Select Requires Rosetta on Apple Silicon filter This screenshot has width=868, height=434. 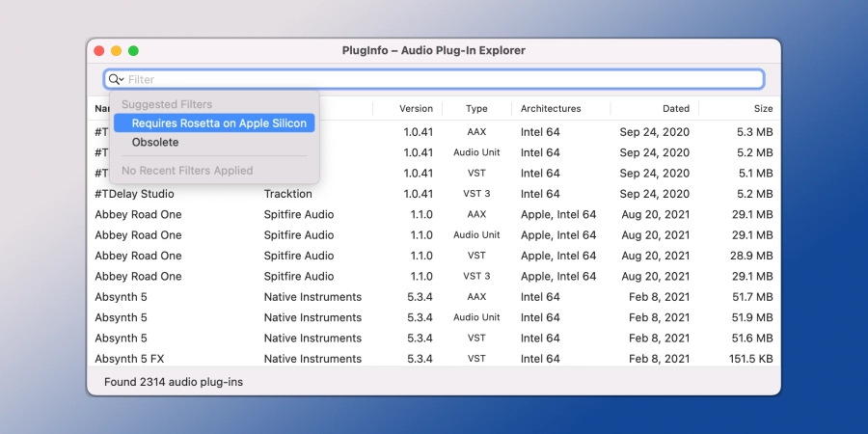(x=214, y=122)
